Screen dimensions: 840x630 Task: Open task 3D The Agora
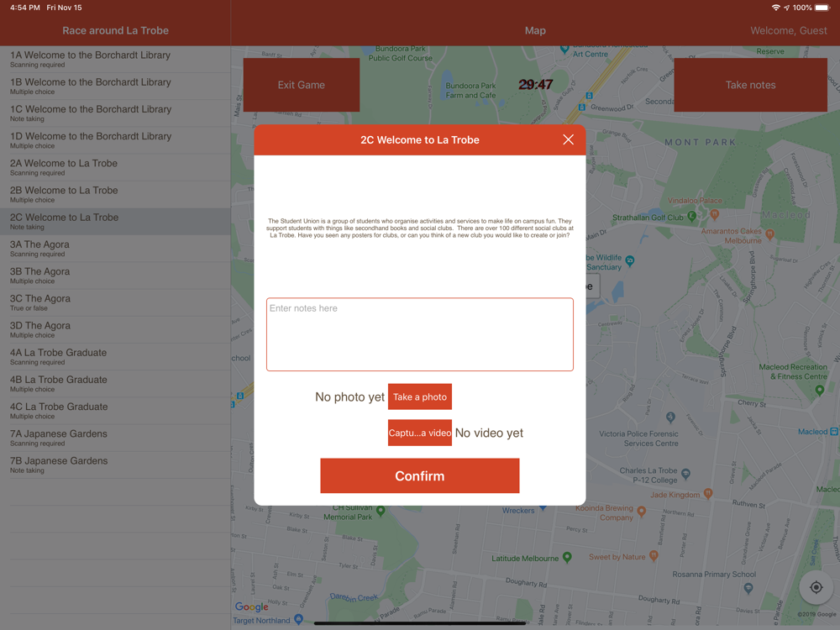115,330
